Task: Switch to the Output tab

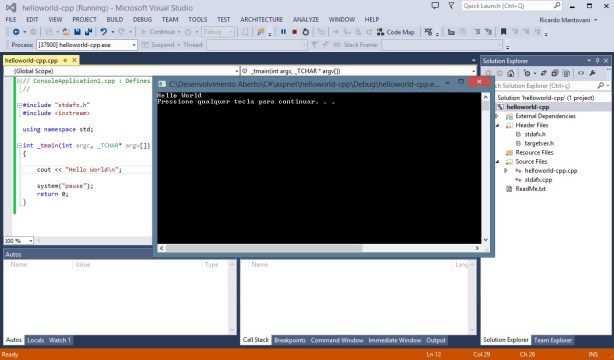Action: [x=436, y=340]
